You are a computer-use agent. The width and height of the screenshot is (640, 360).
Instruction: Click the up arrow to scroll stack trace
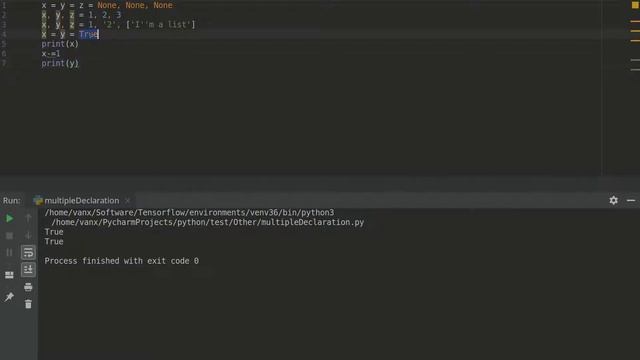(x=28, y=218)
